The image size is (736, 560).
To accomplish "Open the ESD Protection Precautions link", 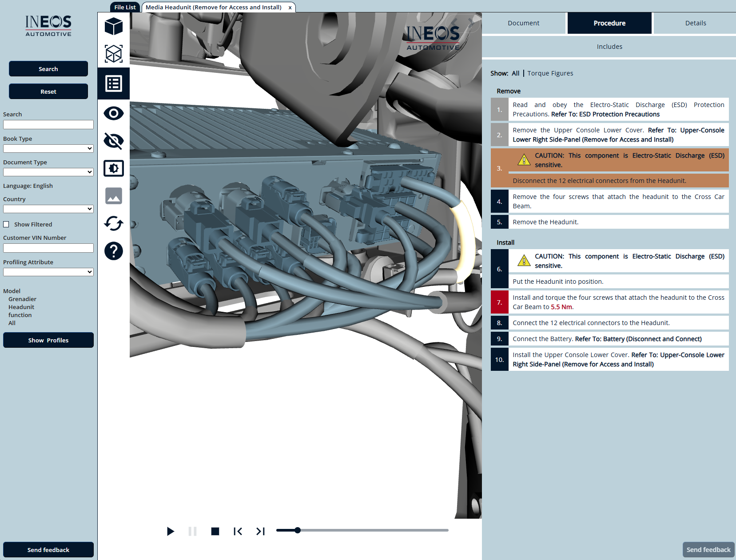I will point(619,114).
